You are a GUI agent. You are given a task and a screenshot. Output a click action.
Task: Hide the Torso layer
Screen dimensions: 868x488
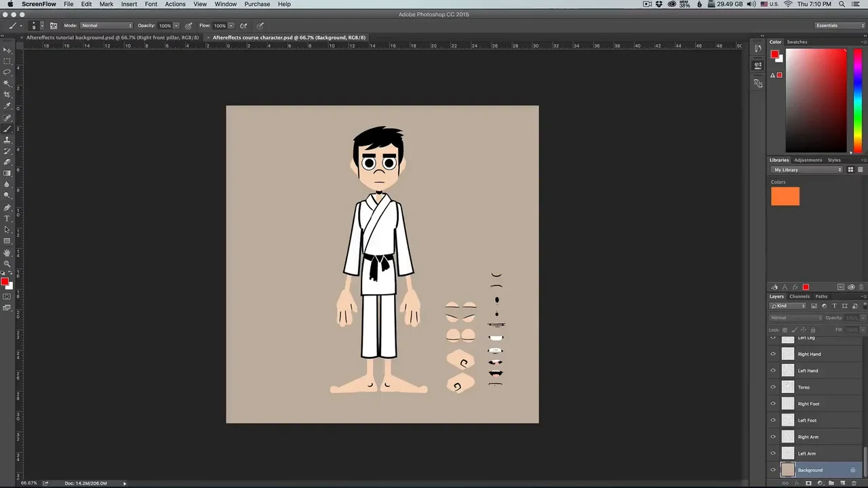(x=773, y=387)
